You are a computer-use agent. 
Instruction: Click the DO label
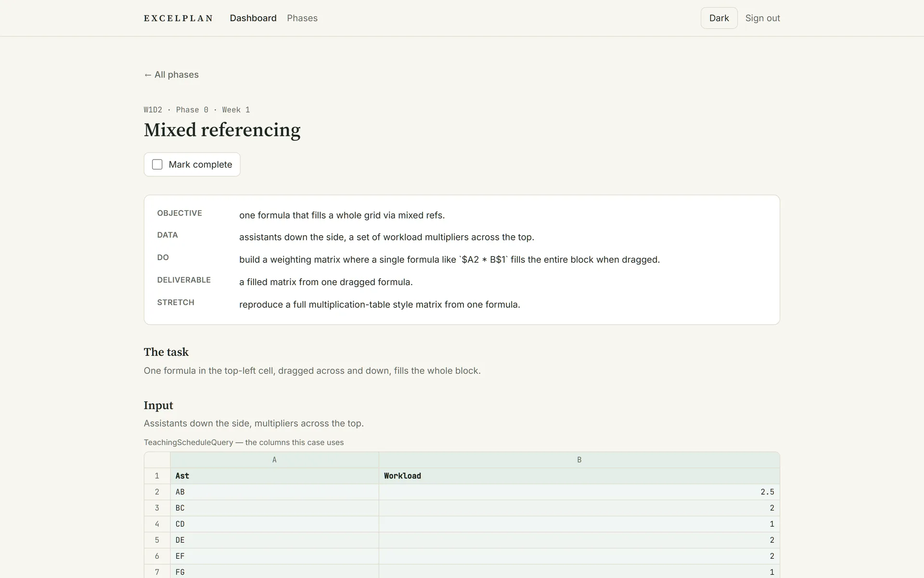(x=163, y=258)
